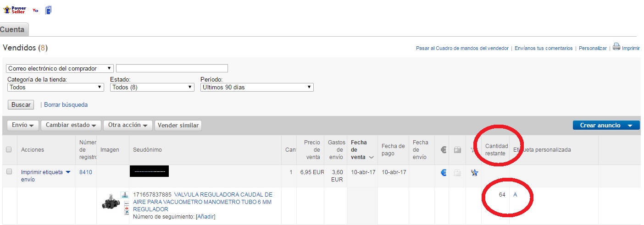Click the 'Borrar búsqueda' link
Viewport: 644px width, 225px height.
(x=66, y=104)
